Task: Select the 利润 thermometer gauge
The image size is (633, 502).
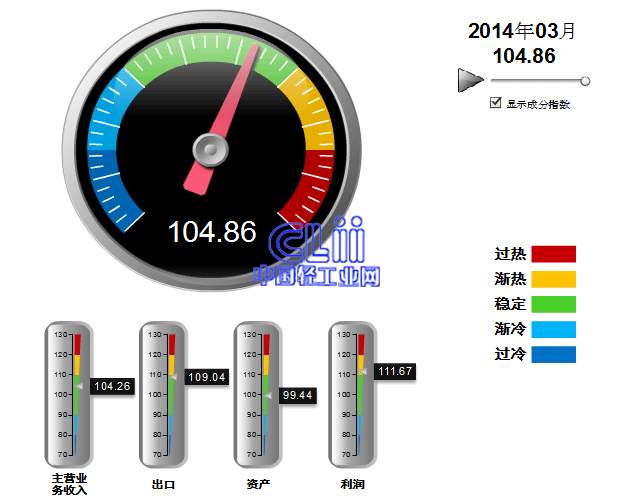Action: [353, 395]
